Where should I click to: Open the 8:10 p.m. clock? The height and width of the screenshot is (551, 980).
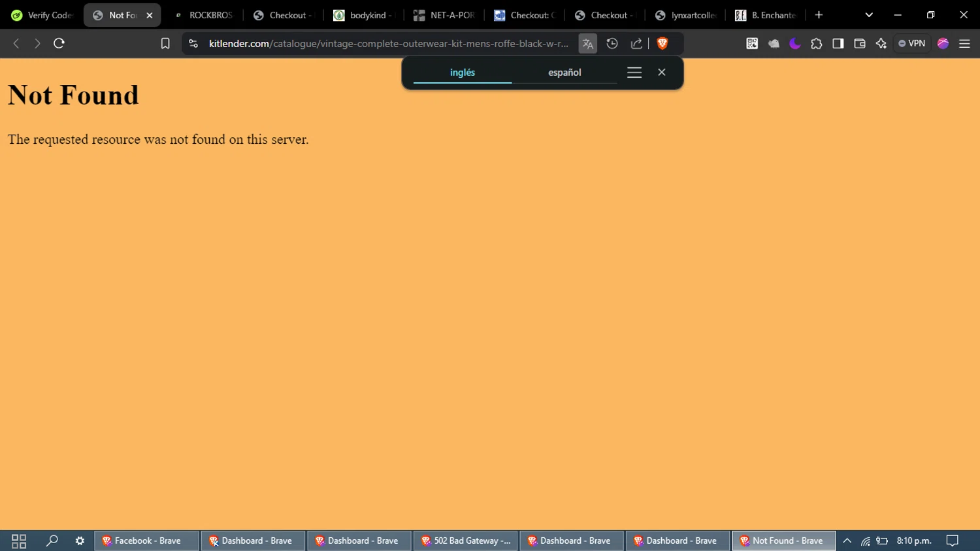pyautogui.click(x=914, y=541)
